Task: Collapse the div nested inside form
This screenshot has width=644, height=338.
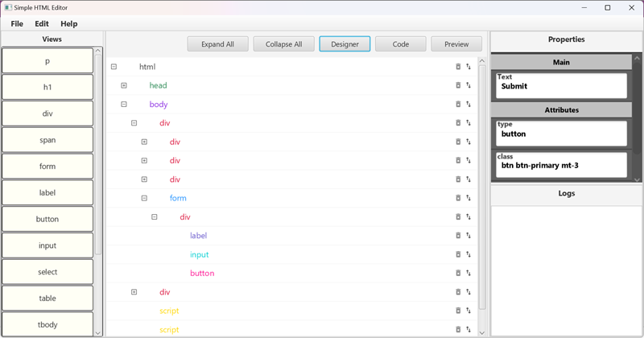Action: coord(154,216)
